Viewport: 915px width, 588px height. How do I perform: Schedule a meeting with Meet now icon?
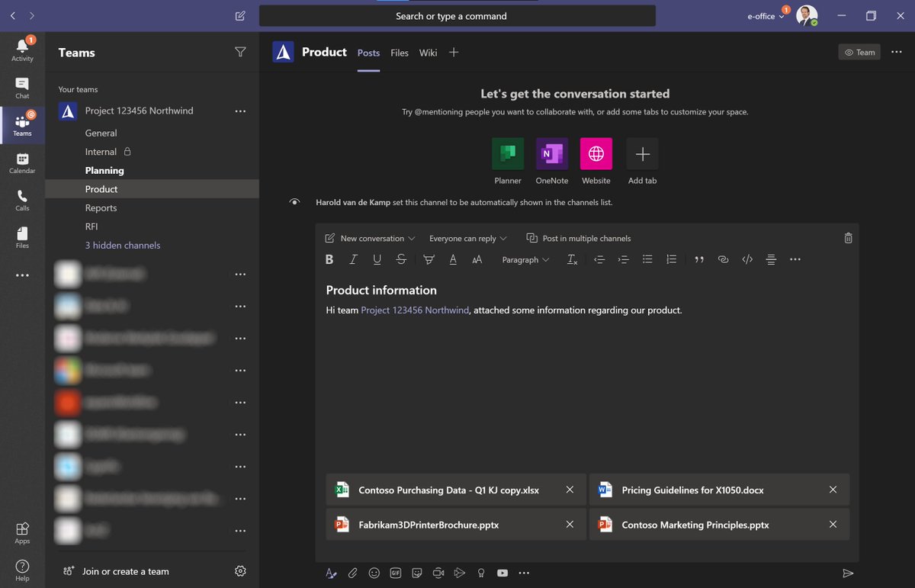pos(438,573)
